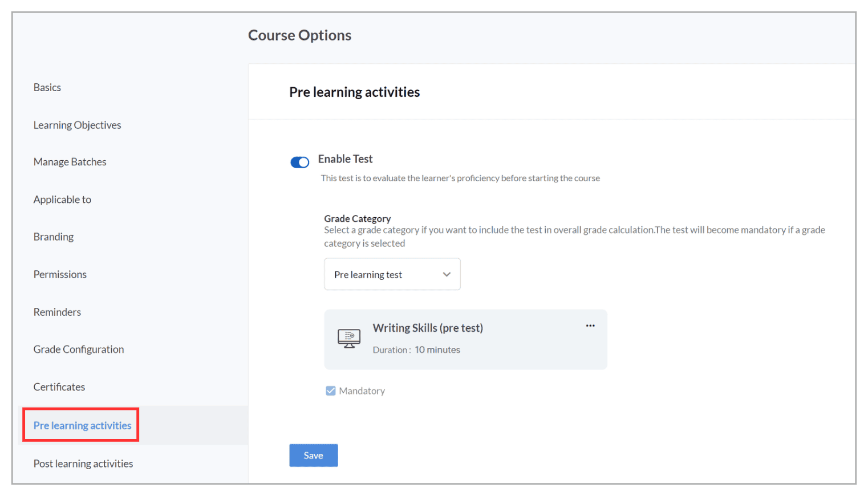Open the three-dot menu for Writing Skills

[x=590, y=326]
